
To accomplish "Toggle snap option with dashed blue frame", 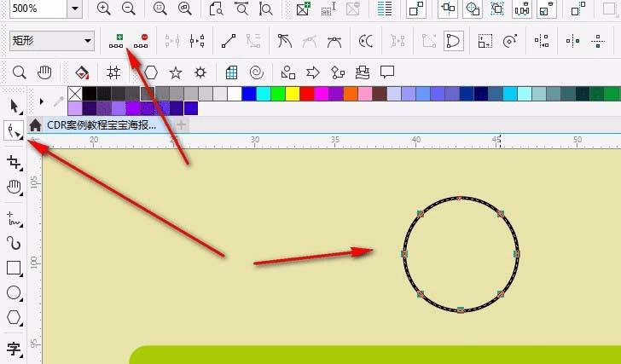I will (x=497, y=9).
